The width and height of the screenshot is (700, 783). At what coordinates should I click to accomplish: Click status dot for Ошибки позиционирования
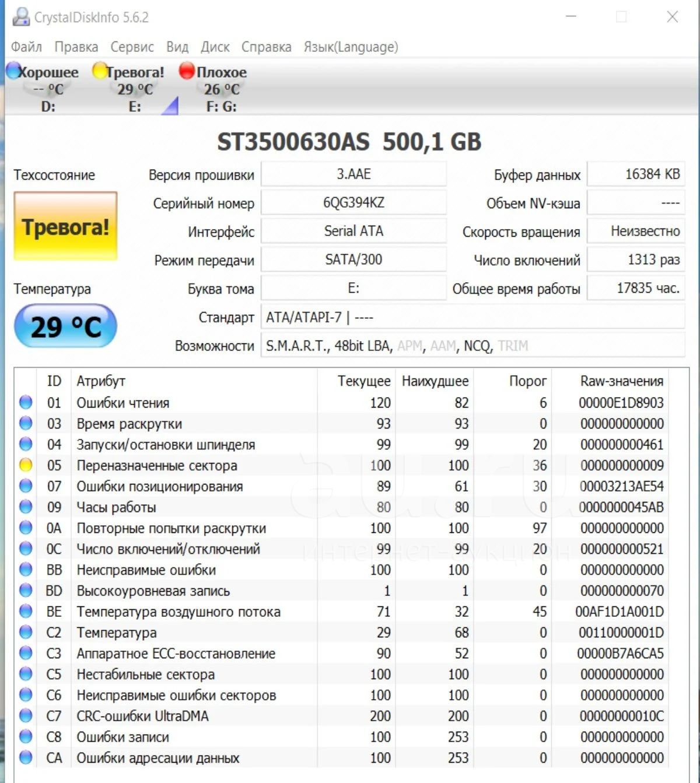click(26, 486)
